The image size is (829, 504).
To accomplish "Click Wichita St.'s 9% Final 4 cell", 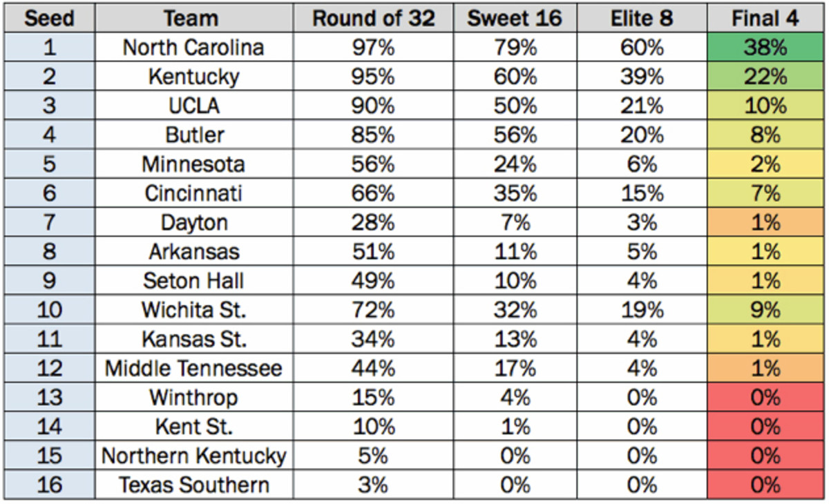I will 765,310.
